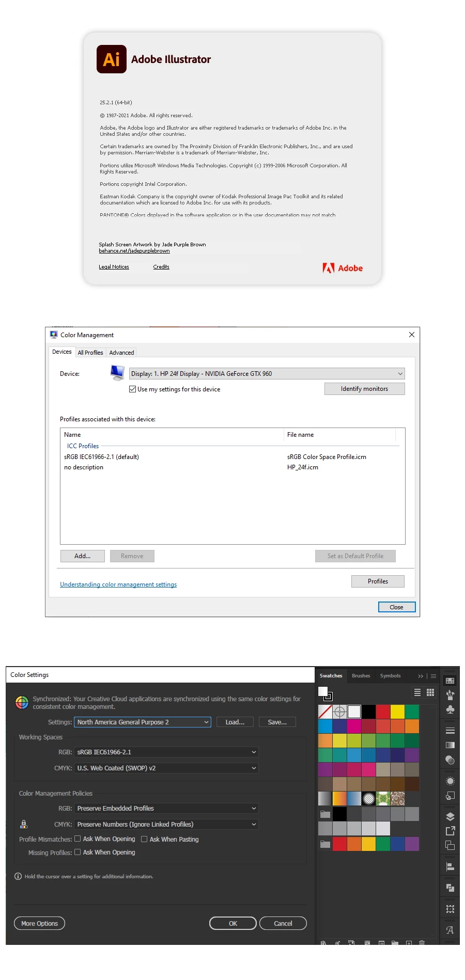Screen dimensions: 465x980
Task: Open the Layers panel dock icon
Action: coord(450,817)
